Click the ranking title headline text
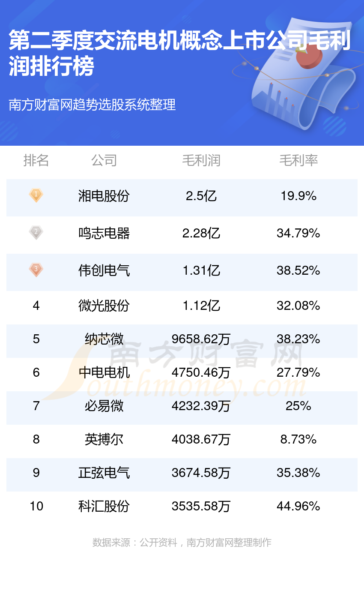 [x=180, y=54]
